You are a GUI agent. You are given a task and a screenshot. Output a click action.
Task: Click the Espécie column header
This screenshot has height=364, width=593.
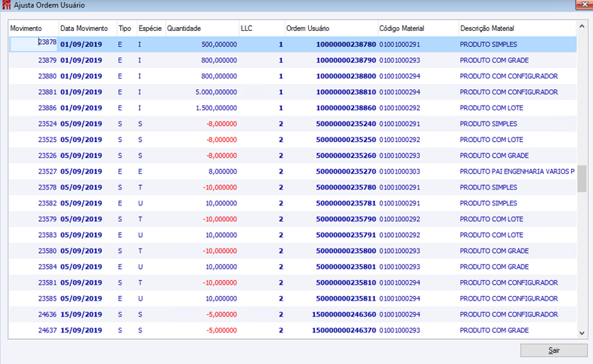(150, 29)
